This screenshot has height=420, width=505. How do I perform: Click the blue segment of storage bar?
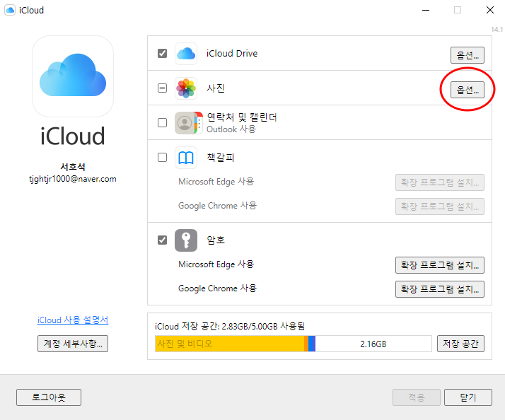point(312,344)
